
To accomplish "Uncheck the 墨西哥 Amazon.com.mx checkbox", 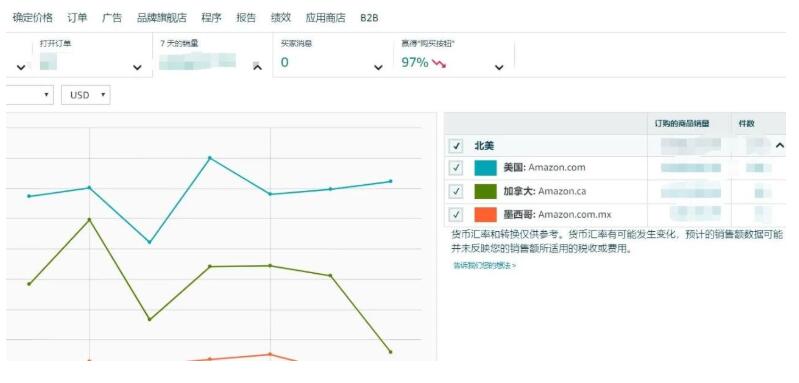I will tap(456, 214).
